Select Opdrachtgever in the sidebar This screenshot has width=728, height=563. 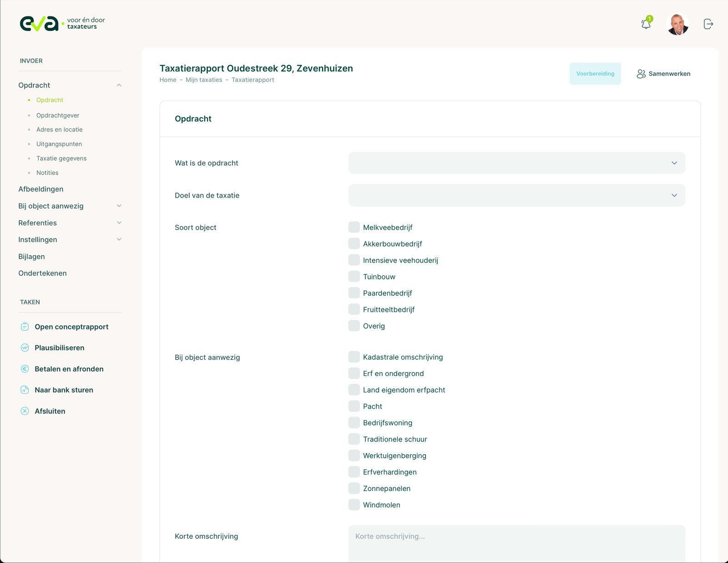(x=58, y=116)
